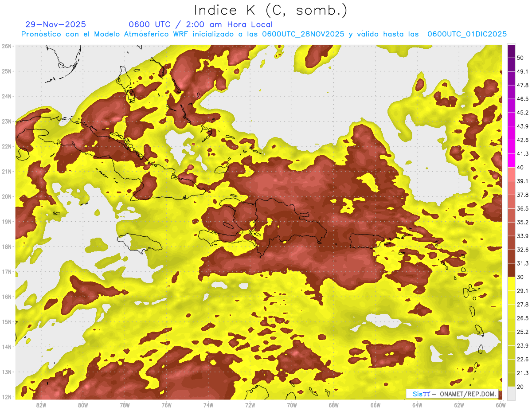Click the colorbar label "41.3"

pyautogui.click(x=523, y=154)
